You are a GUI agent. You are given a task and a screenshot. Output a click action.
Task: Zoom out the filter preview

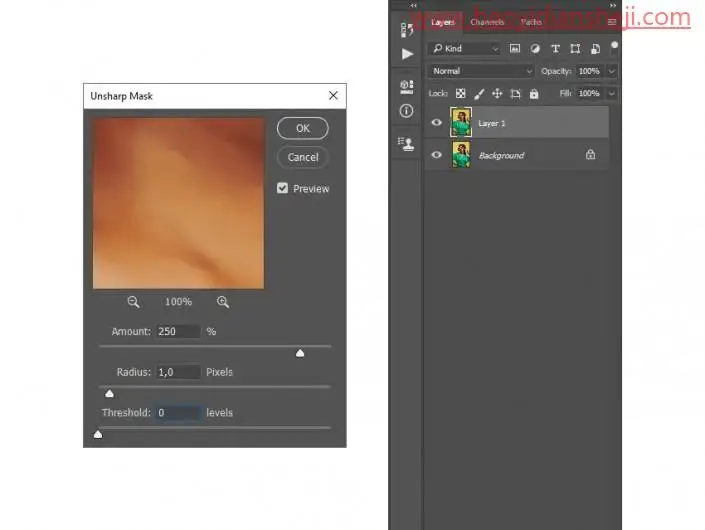(133, 302)
